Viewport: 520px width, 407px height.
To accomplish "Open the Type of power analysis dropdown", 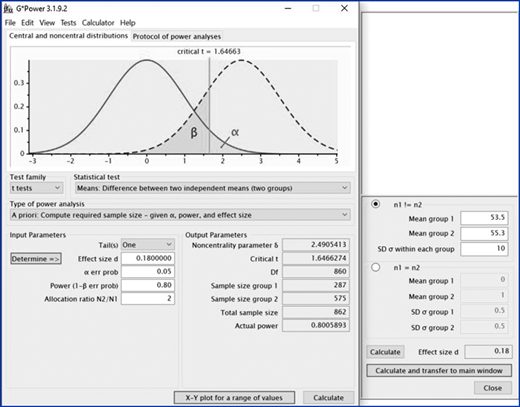I will point(180,215).
